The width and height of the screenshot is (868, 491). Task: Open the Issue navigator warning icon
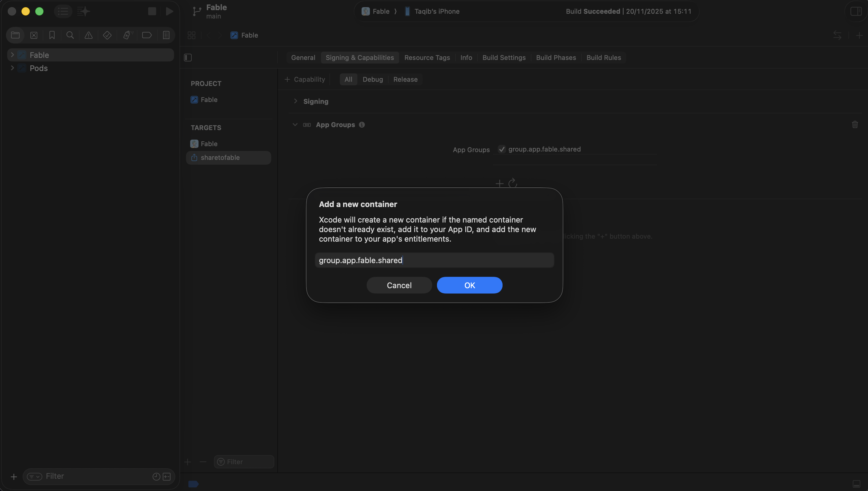point(88,35)
